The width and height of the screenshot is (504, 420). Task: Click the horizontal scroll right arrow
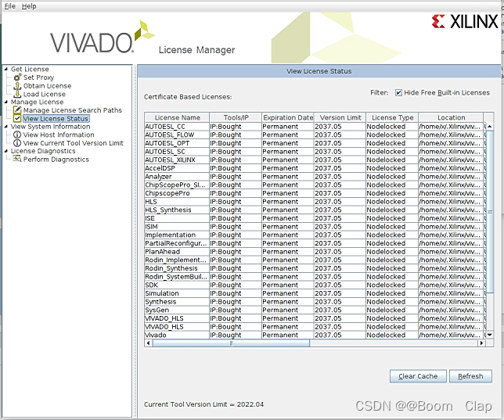[481, 343]
